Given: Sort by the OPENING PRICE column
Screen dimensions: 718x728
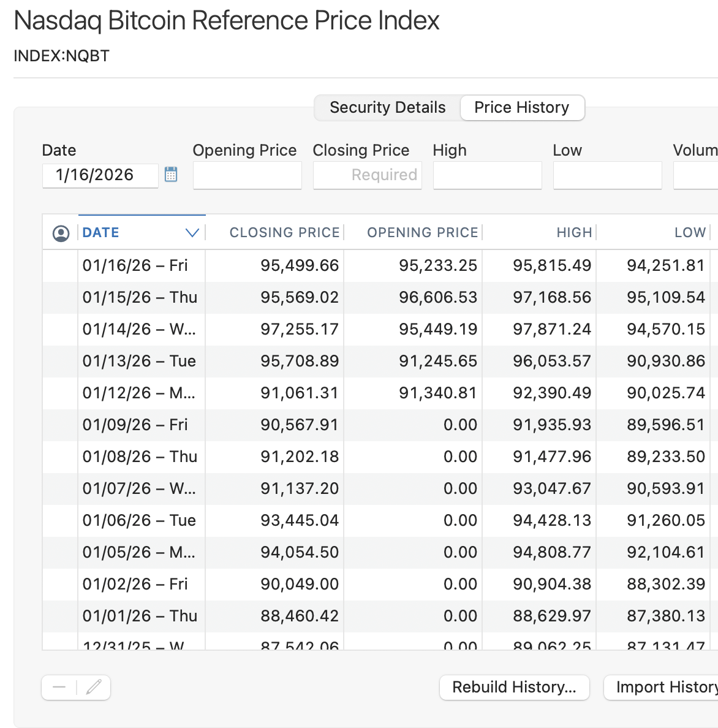Looking at the screenshot, I should click(422, 232).
